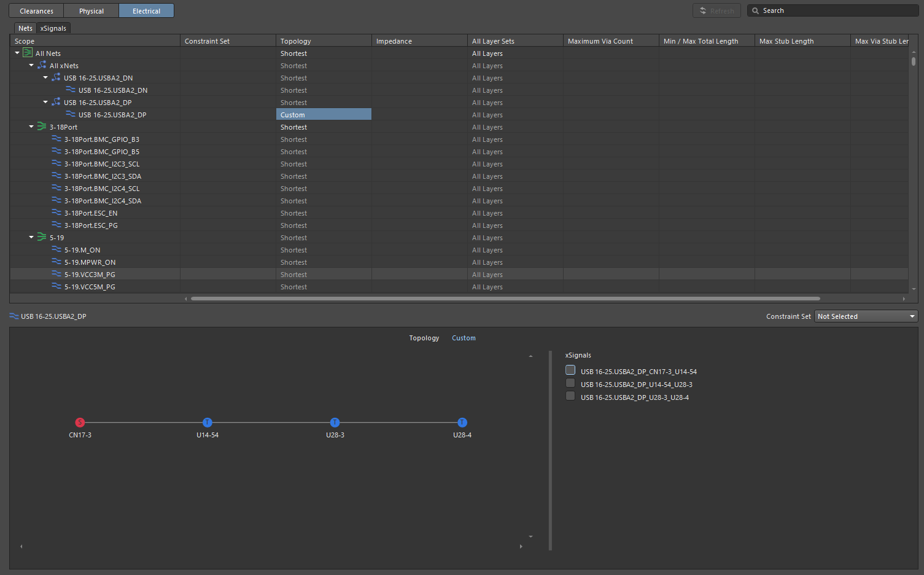This screenshot has width=924, height=575.
Task: Click the Custom topology link
Action: pos(464,338)
